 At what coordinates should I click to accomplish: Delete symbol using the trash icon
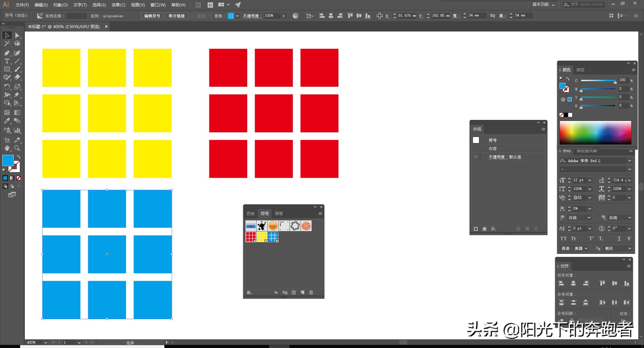click(311, 292)
